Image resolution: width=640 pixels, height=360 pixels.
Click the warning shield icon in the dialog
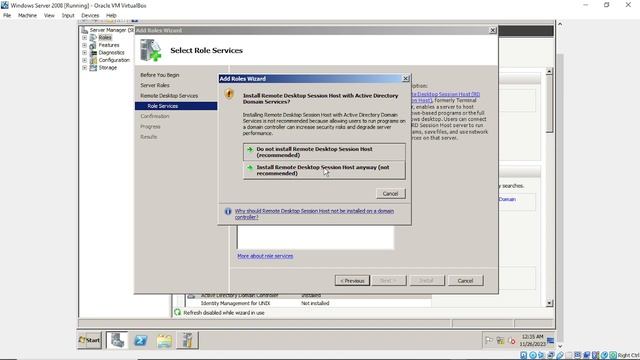(x=229, y=94)
